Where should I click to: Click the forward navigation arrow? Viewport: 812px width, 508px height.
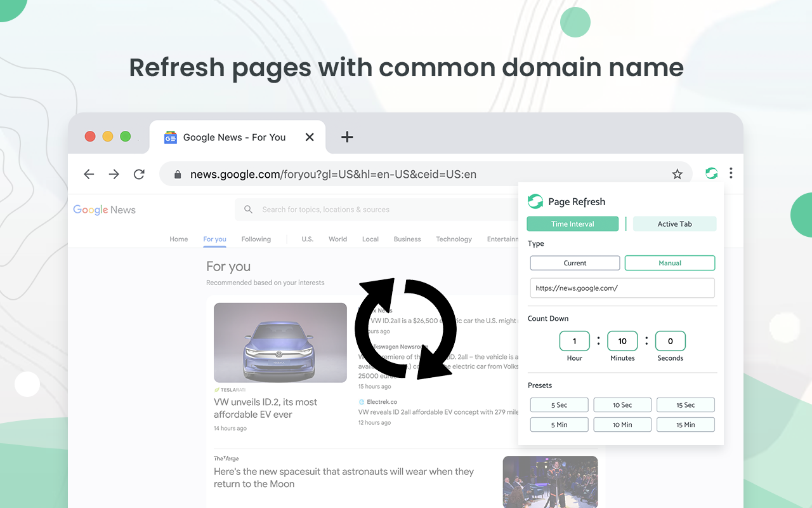coord(114,173)
